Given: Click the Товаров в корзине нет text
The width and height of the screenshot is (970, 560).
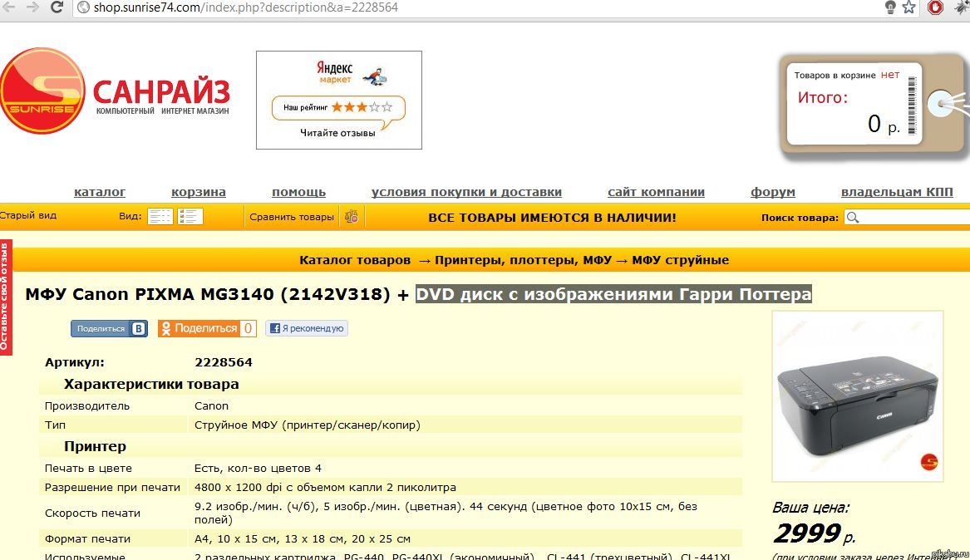Looking at the screenshot, I should tap(847, 75).
